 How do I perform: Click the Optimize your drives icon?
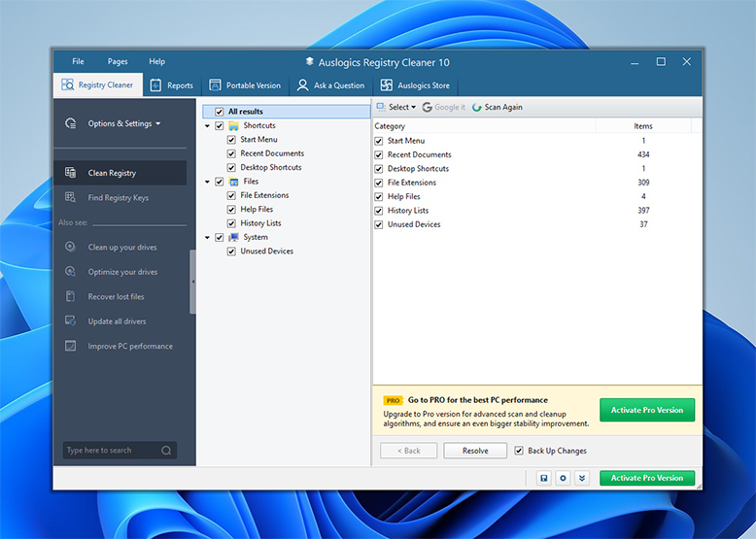(x=70, y=271)
